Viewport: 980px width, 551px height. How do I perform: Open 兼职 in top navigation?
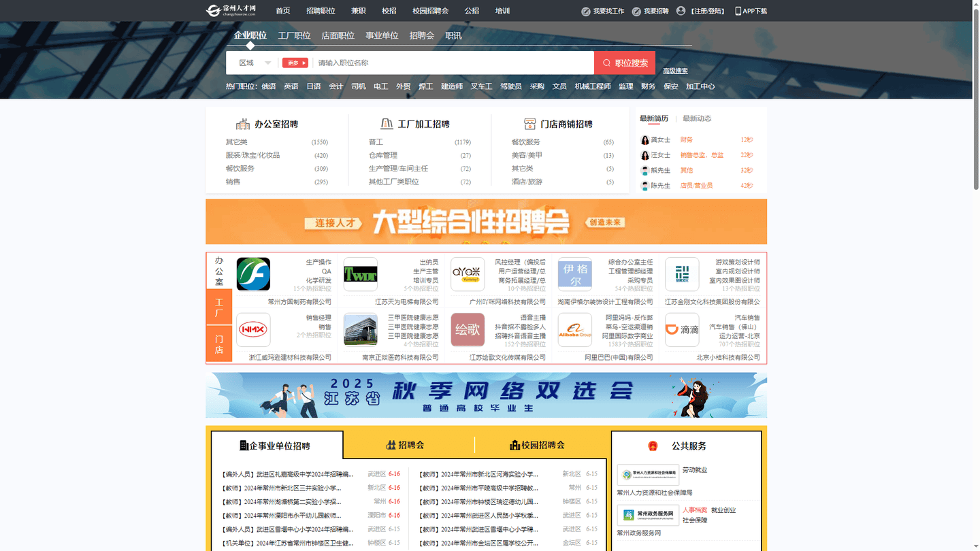click(359, 11)
